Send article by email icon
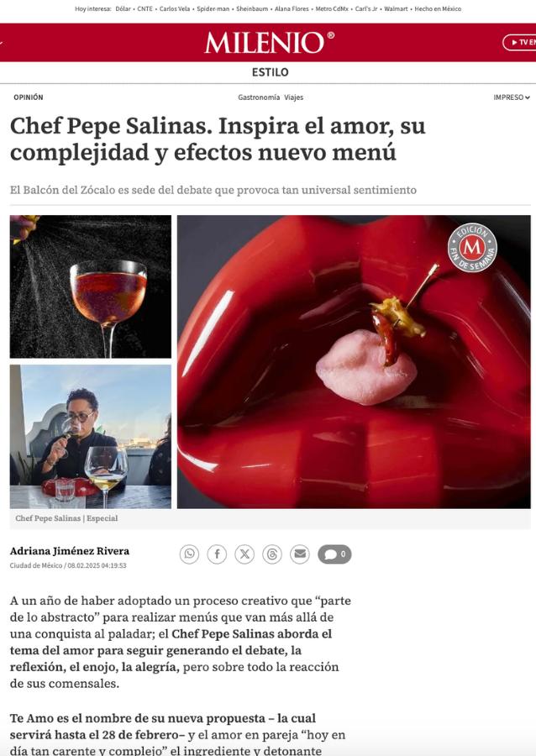Viewport: 536px width, 756px height. pos(300,554)
